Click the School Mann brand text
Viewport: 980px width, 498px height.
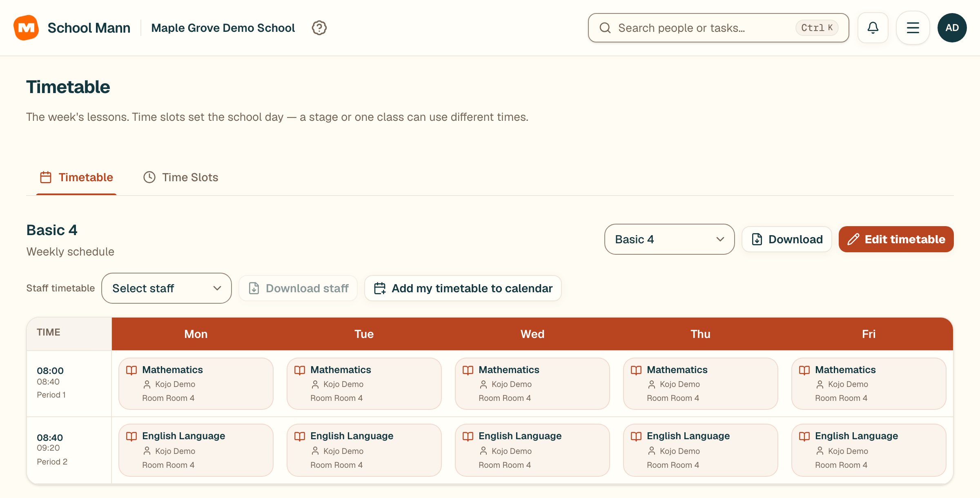(89, 28)
